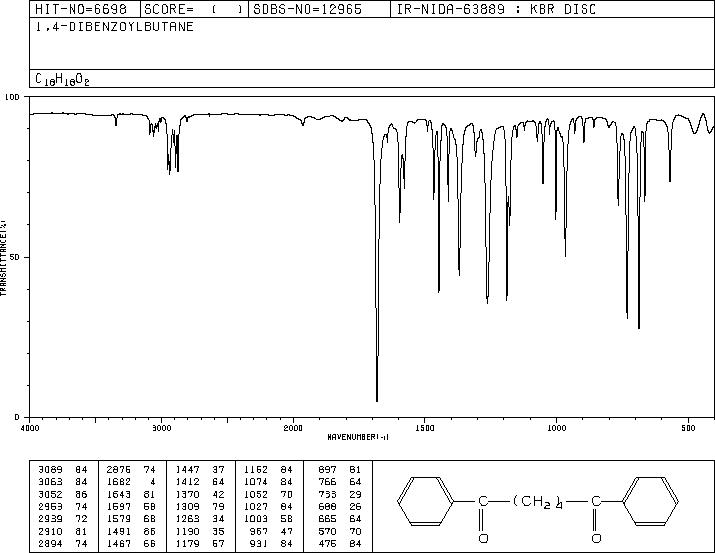This screenshot has width=715, height=553.
Task: Click peak table entry 2939
Action: (x=50, y=519)
